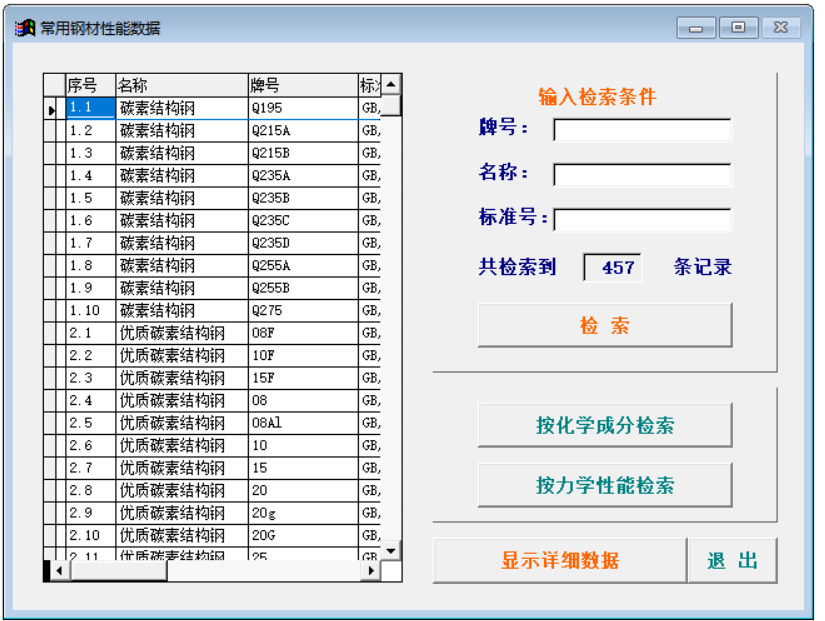Click the table scroll down arrow

391,550
